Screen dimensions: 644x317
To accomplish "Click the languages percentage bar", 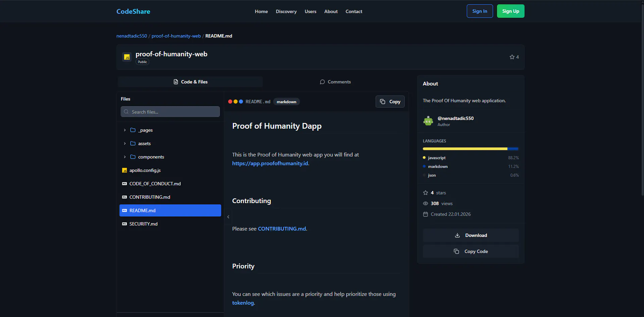I will coord(471,148).
